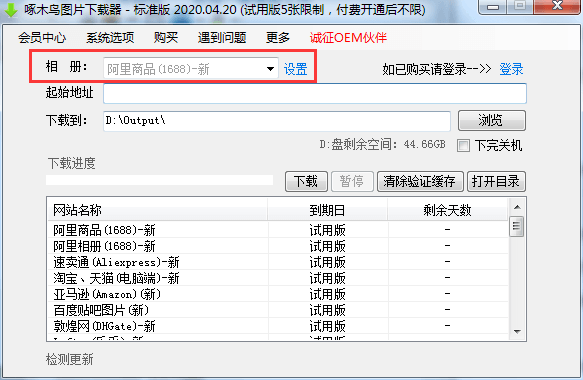Viewport: 583px width, 380px height.
Task: Sort by the 到期日 column header
Action: [327, 210]
